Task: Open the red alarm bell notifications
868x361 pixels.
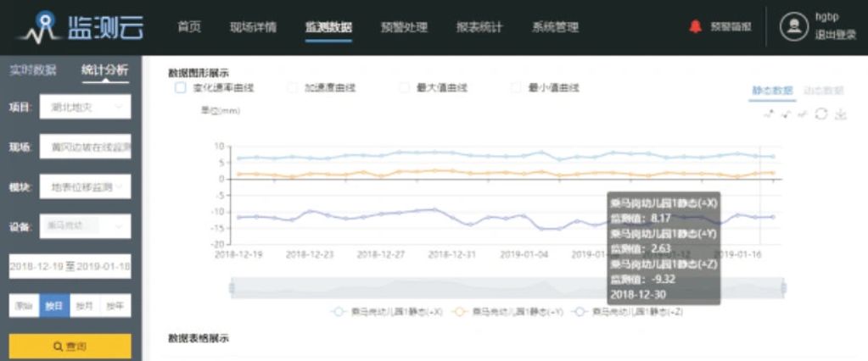Action: (695, 26)
